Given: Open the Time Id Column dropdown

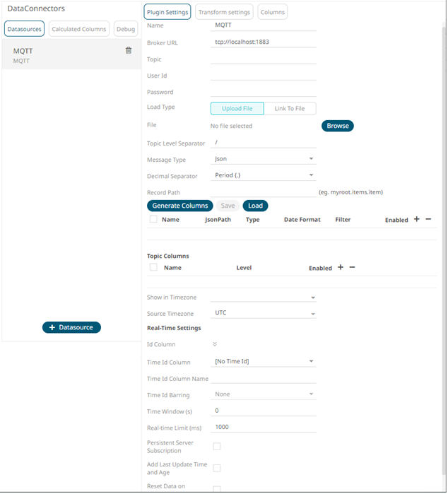Looking at the screenshot, I should coord(263,362).
